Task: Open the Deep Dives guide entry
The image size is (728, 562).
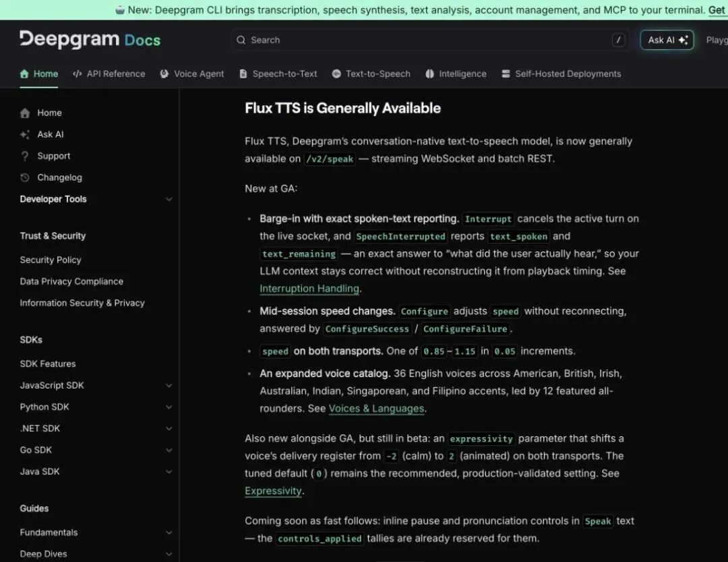Action: click(x=43, y=554)
